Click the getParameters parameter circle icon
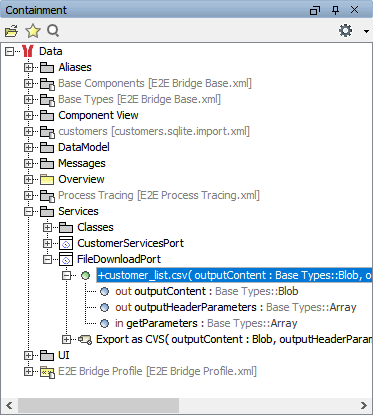 tap(105, 324)
